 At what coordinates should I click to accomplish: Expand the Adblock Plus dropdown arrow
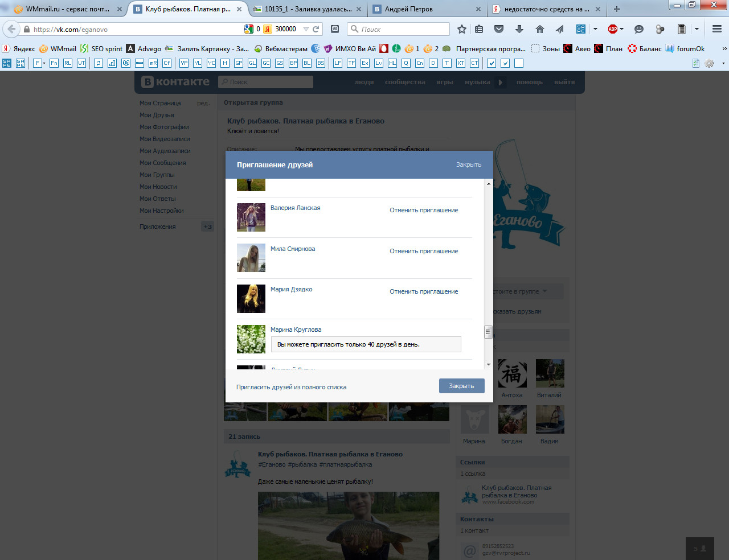pos(622,29)
